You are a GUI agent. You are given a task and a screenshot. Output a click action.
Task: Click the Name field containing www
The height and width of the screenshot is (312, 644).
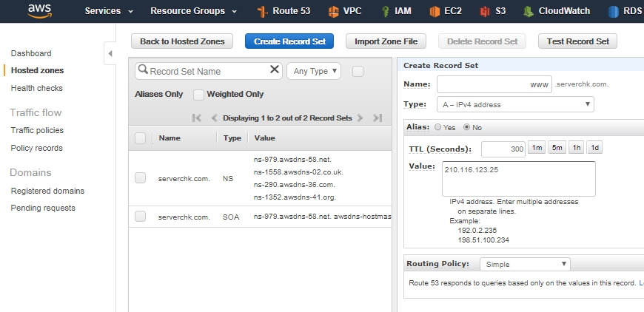[x=494, y=84]
